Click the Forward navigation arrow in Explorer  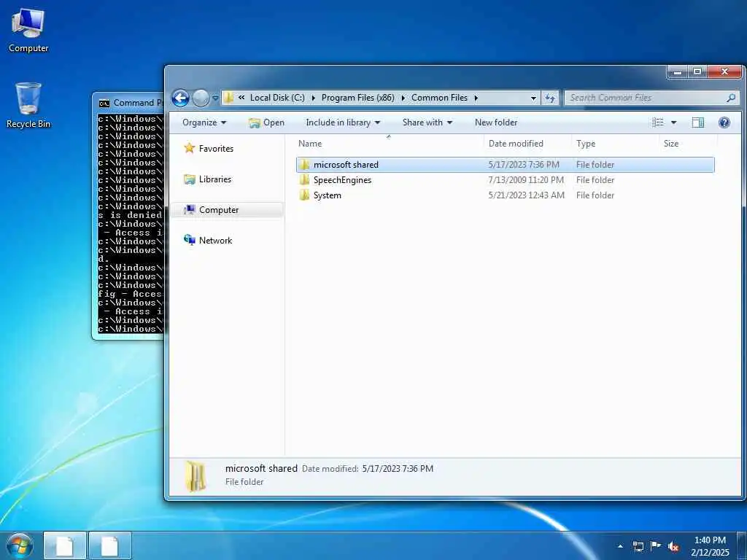coord(201,98)
